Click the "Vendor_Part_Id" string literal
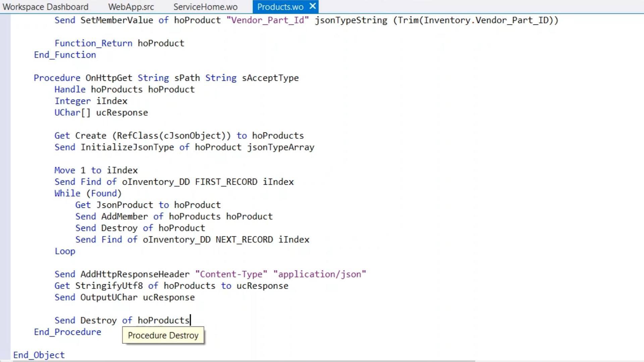Screen dimensions: 644x362 (267, 20)
